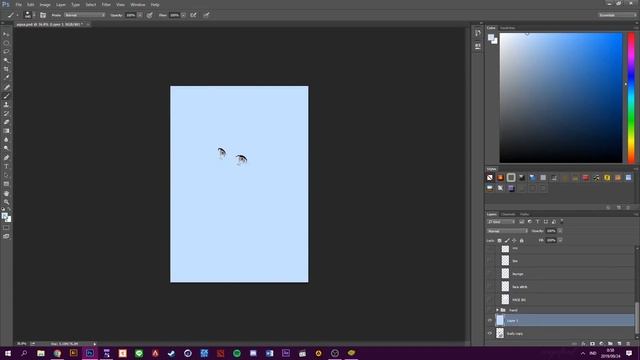Open the Essentials workspace dropdown
Image resolution: width=640 pixels, height=360 pixels.
coord(617,15)
